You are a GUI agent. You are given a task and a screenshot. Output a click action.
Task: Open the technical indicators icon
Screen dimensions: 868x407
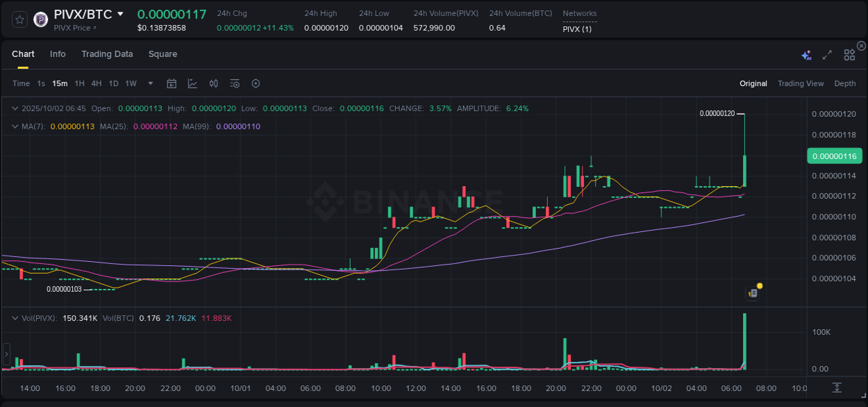[213, 83]
